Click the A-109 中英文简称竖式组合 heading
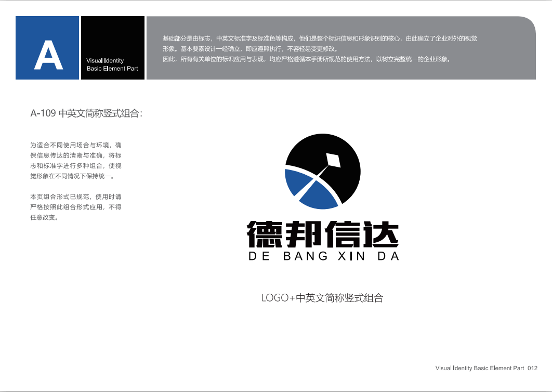This screenshot has height=392, width=552. click(x=86, y=114)
